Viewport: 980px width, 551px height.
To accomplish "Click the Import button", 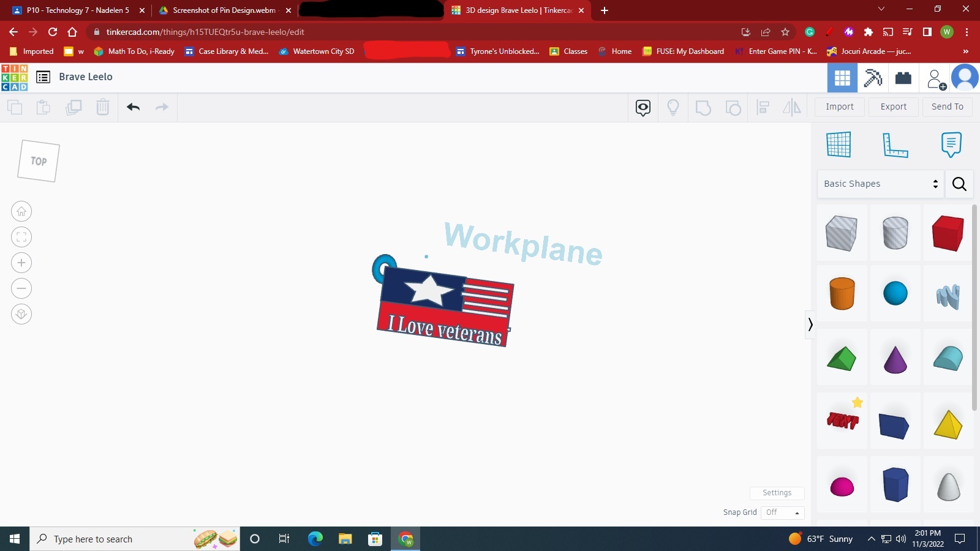I will coord(840,107).
